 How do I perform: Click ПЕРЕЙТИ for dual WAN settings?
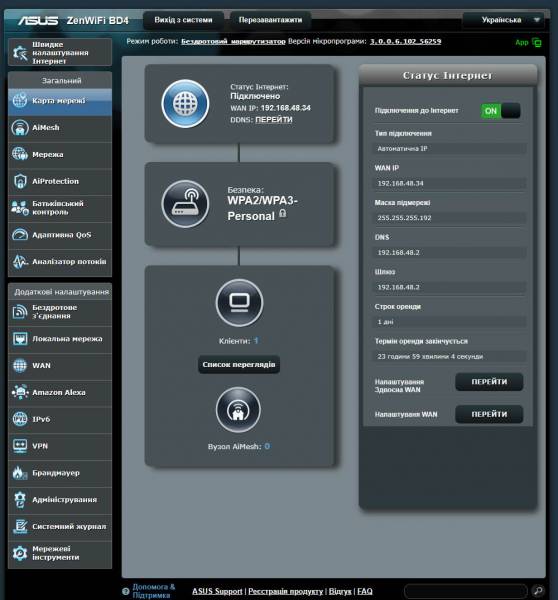489,382
